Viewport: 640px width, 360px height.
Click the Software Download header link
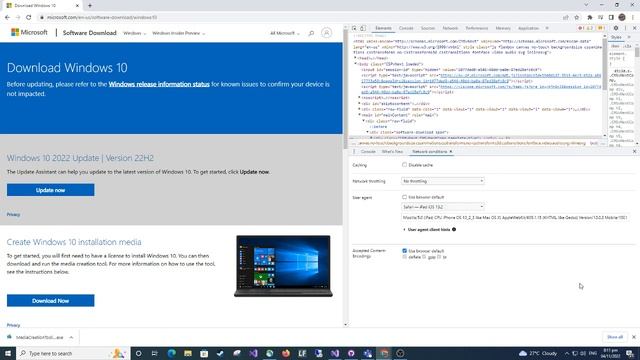(89, 33)
